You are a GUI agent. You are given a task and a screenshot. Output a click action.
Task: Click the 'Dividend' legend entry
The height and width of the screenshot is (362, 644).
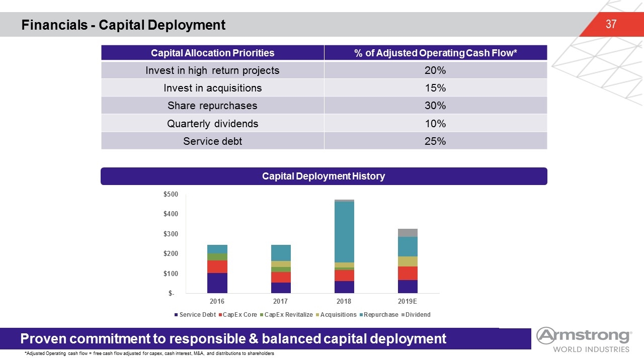pyautogui.click(x=416, y=315)
